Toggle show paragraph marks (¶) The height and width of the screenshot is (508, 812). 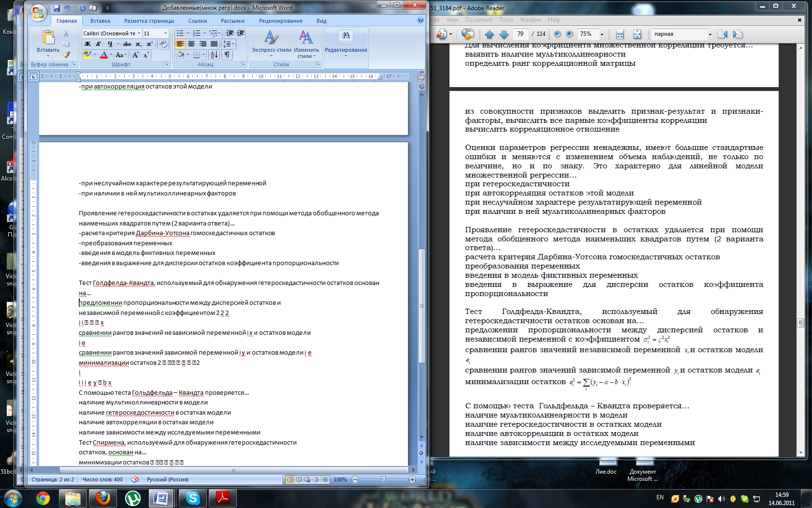227,55
